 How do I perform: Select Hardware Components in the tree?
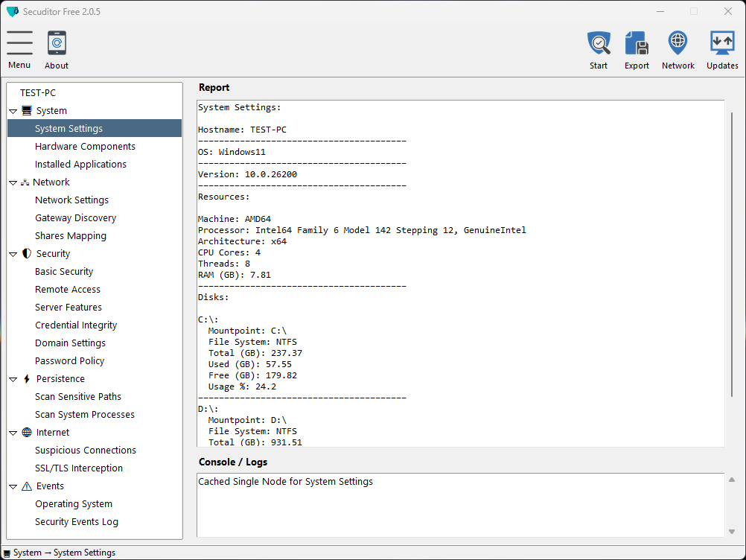coord(85,147)
